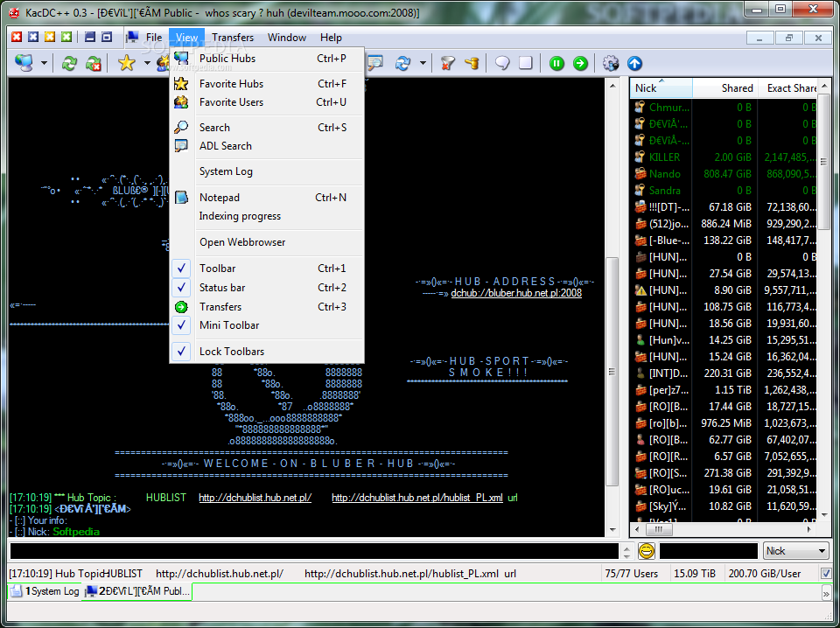
Task: Open the Help menu
Action: pyautogui.click(x=331, y=38)
